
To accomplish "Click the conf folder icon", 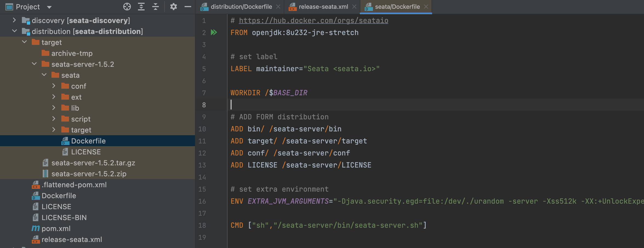I will pos(65,86).
